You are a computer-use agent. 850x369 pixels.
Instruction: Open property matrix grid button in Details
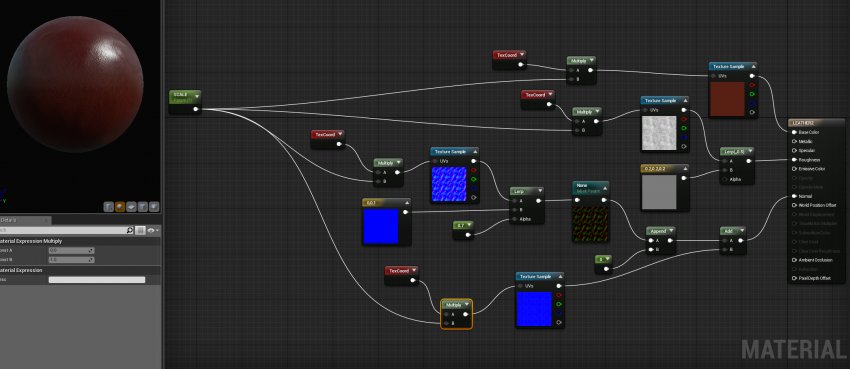click(140, 230)
